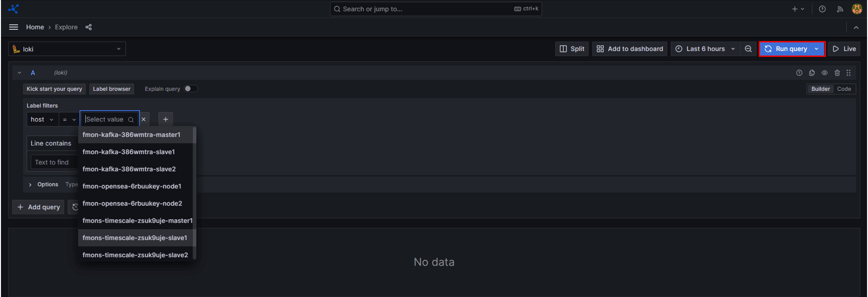Open the share link icon beside Explore

pyautogui.click(x=88, y=27)
